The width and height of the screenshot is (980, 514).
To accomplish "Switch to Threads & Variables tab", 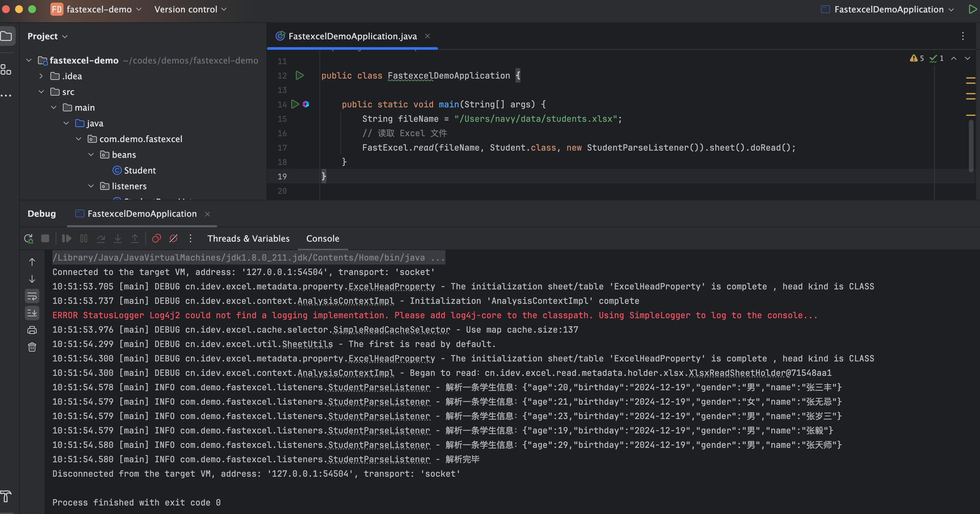I will 248,239.
